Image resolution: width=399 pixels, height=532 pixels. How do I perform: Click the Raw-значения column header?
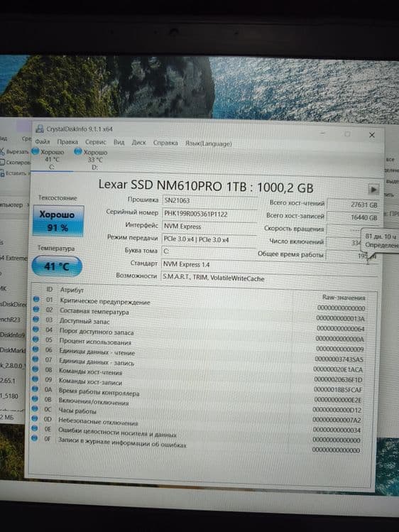344,298
